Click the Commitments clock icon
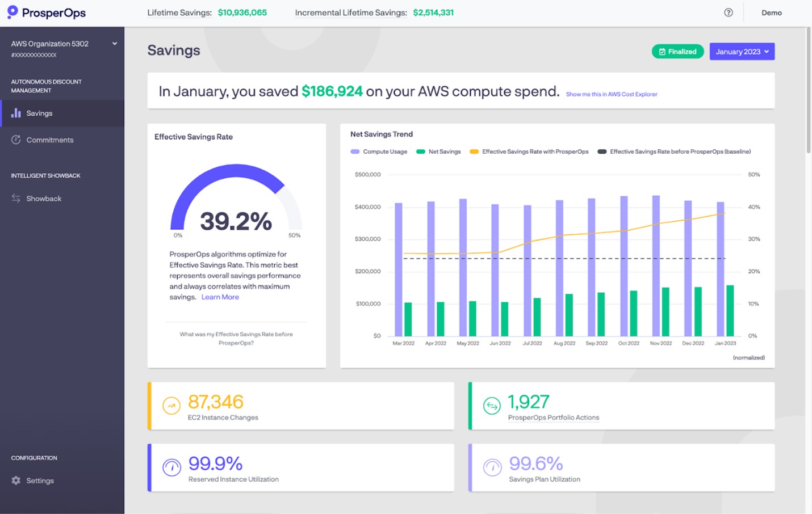Image resolution: width=812 pixels, height=514 pixels. (x=16, y=140)
